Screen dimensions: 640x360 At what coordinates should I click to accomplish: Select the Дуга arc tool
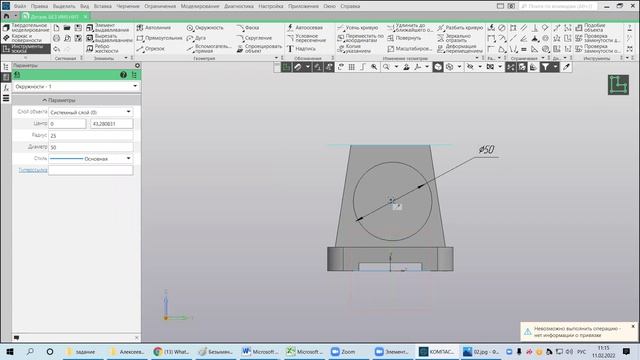click(196, 38)
